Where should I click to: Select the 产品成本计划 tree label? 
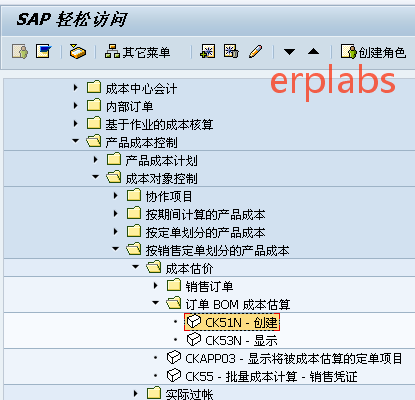coord(161,161)
